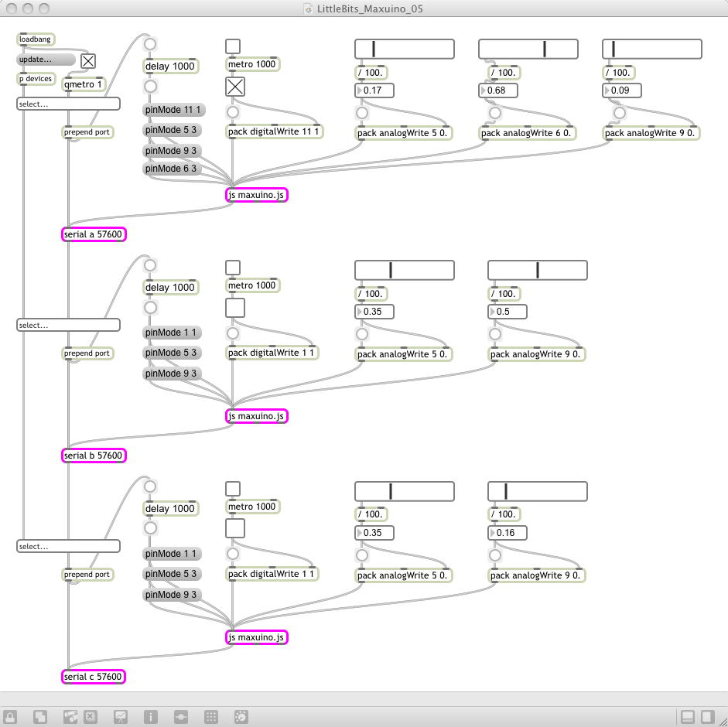Select the loadbang object
The width and height of the screenshot is (728, 727).
tap(36, 39)
